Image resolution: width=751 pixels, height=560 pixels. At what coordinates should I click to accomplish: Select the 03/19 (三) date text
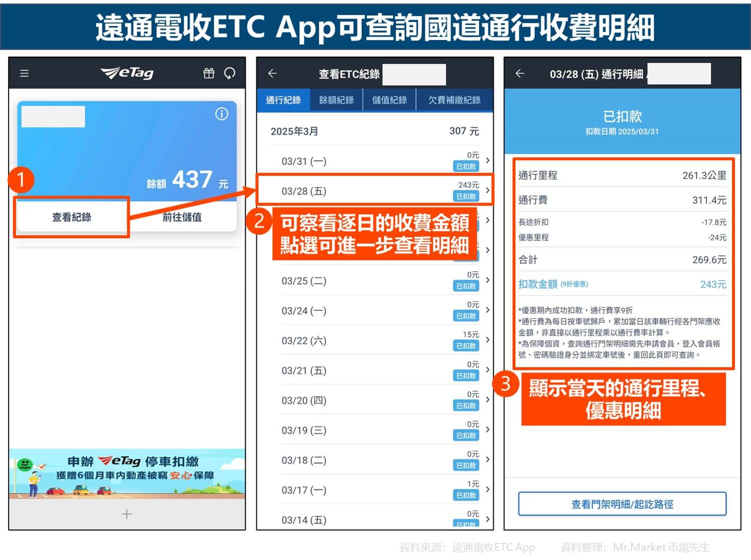click(x=304, y=430)
